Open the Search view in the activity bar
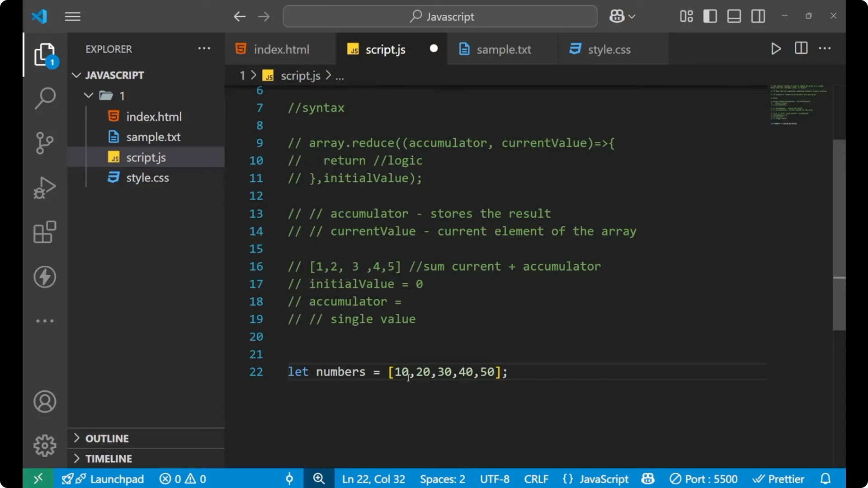This screenshot has height=488, width=868. coord(45,98)
